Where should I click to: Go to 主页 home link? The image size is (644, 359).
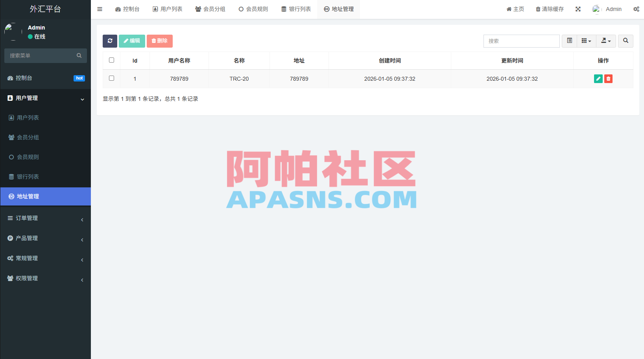(515, 9)
